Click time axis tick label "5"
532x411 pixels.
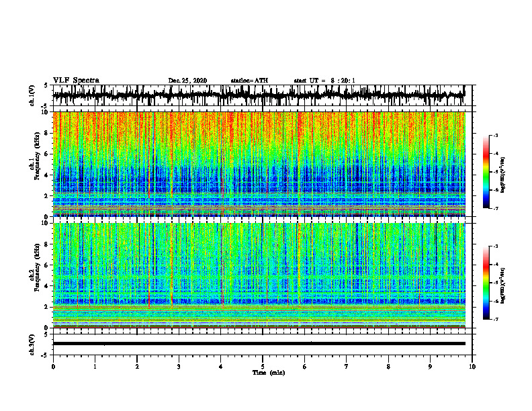(x=263, y=367)
